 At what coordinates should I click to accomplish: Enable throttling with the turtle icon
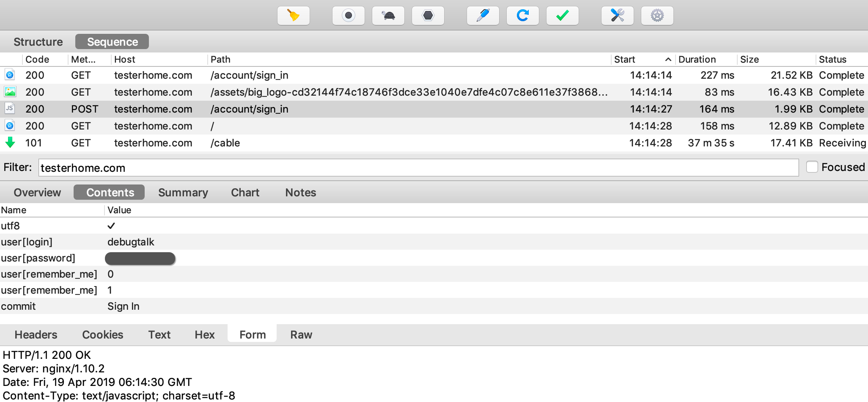pyautogui.click(x=388, y=16)
